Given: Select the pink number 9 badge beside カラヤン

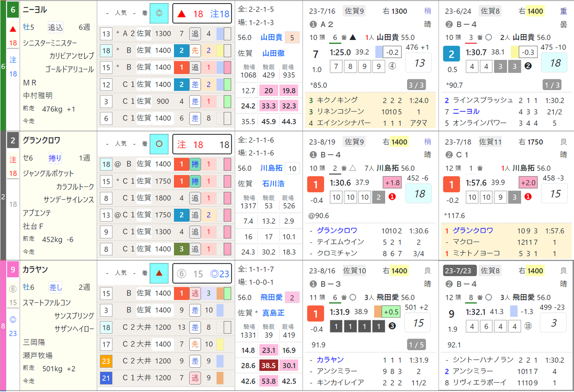Looking at the screenshot, I should point(13,270).
